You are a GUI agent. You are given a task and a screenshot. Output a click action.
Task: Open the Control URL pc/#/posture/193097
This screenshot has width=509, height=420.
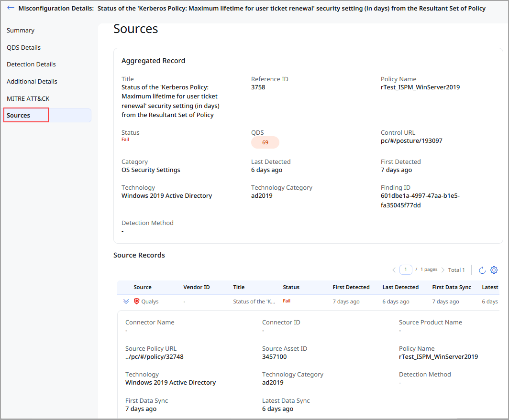point(411,140)
